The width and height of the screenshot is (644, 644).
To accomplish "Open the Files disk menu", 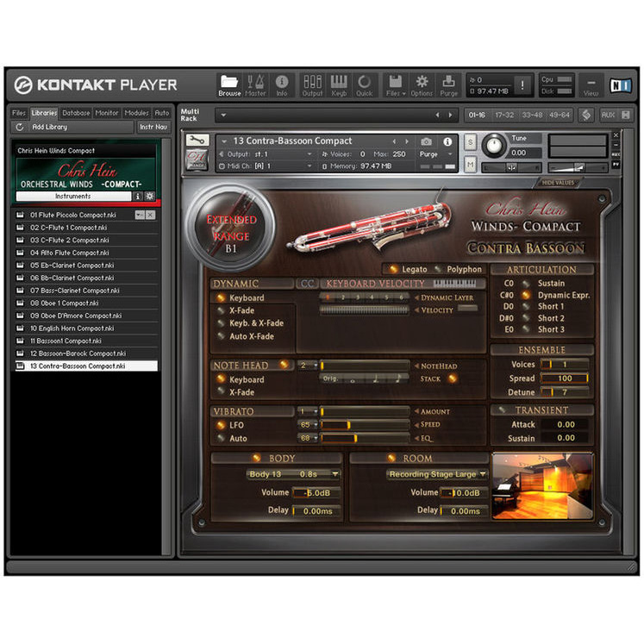I will coord(396,85).
